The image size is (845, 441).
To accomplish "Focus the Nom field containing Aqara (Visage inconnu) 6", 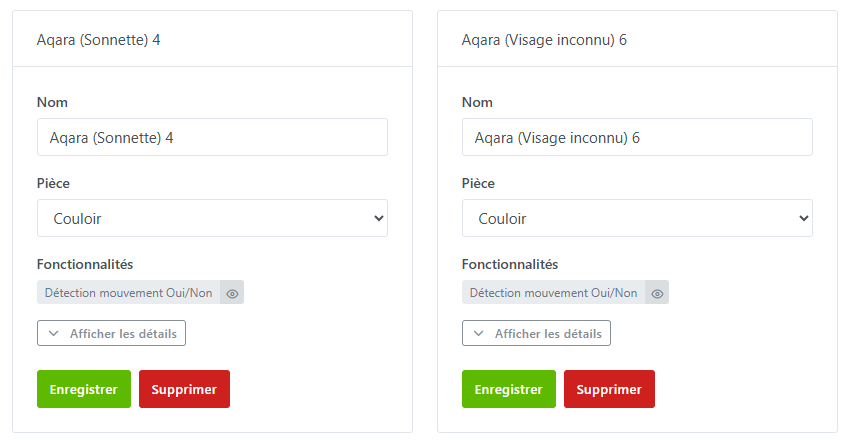I will [637, 137].
